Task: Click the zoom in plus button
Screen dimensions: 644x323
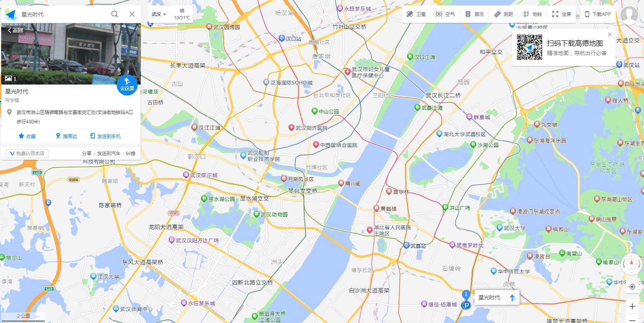Action: (x=632, y=306)
